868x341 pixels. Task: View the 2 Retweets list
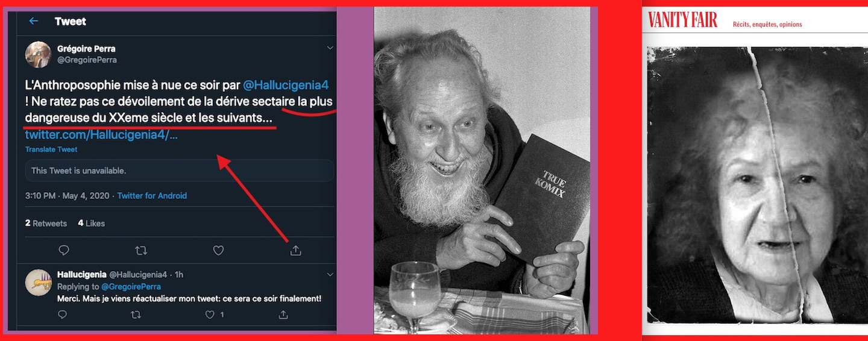point(46,224)
